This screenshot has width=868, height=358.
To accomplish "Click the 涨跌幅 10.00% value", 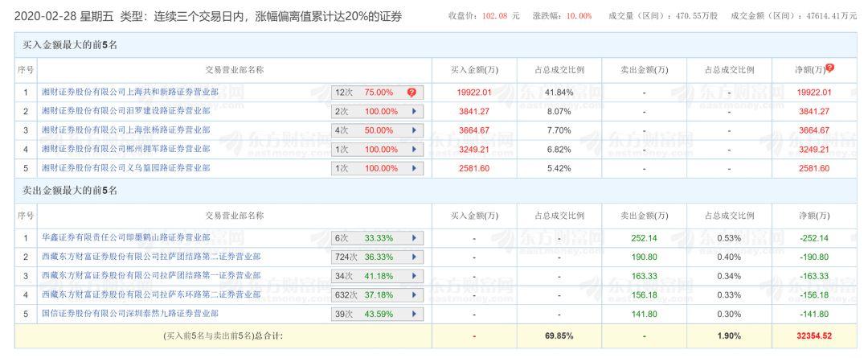I will point(579,16).
